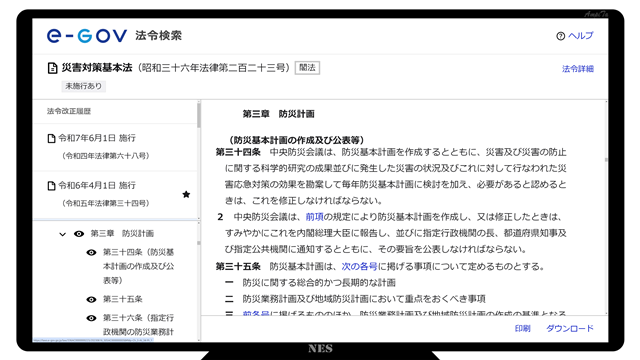Click the 第三十四条 heading in the text

click(x=238, y=152)
